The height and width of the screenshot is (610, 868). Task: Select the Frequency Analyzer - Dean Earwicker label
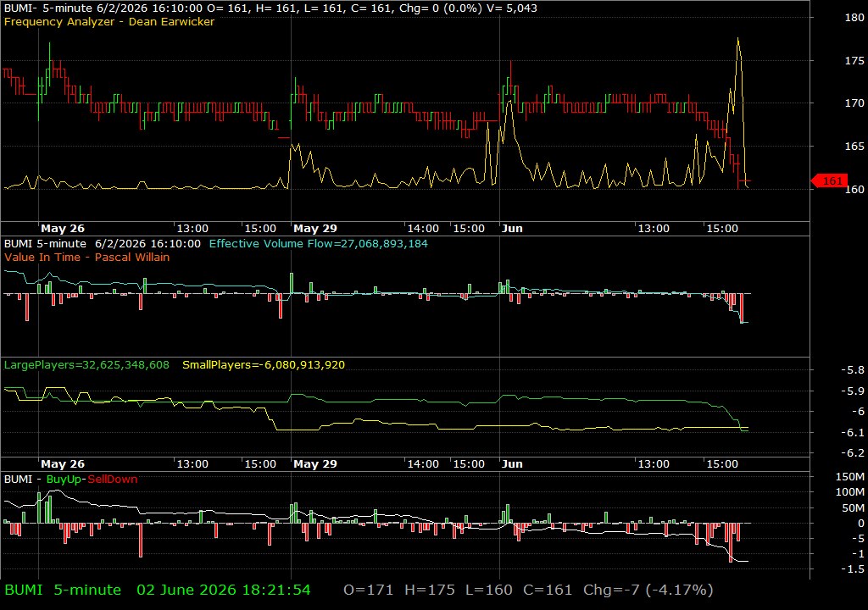click(109, 21)
